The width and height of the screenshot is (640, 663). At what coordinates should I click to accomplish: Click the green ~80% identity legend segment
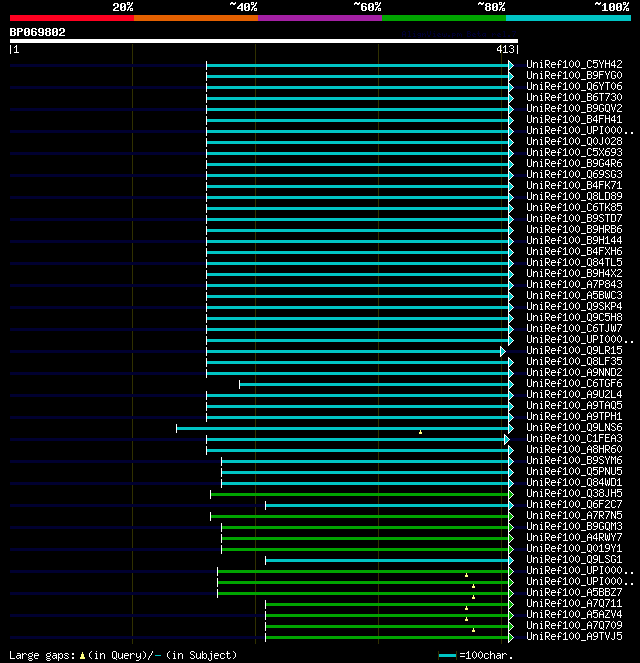point(444,18)
